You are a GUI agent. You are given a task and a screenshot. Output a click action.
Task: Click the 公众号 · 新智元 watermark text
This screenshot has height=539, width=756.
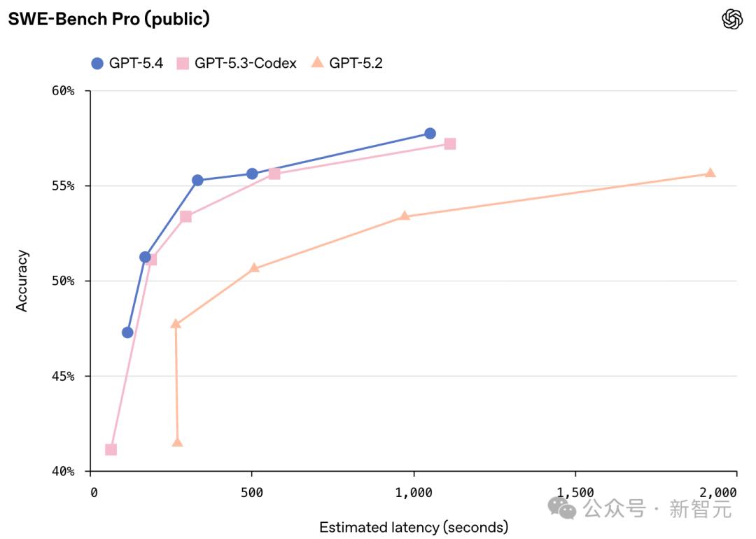click(657, 509)
